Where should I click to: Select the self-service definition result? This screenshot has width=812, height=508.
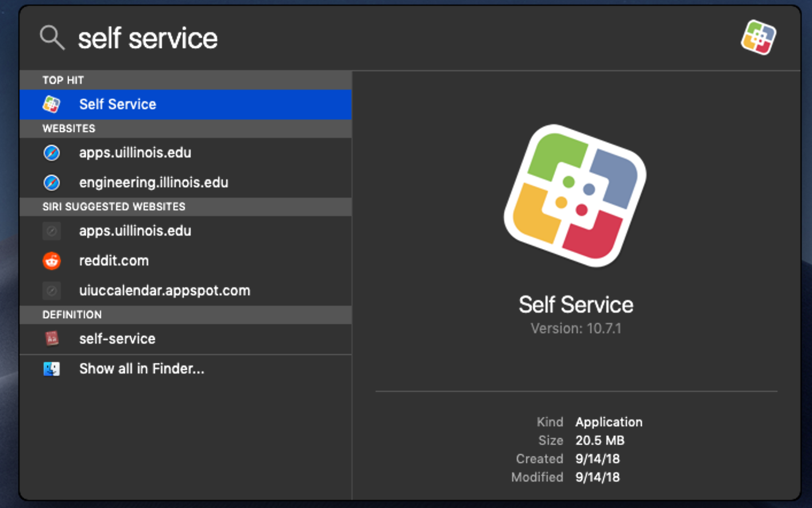[x=185, y=339]
